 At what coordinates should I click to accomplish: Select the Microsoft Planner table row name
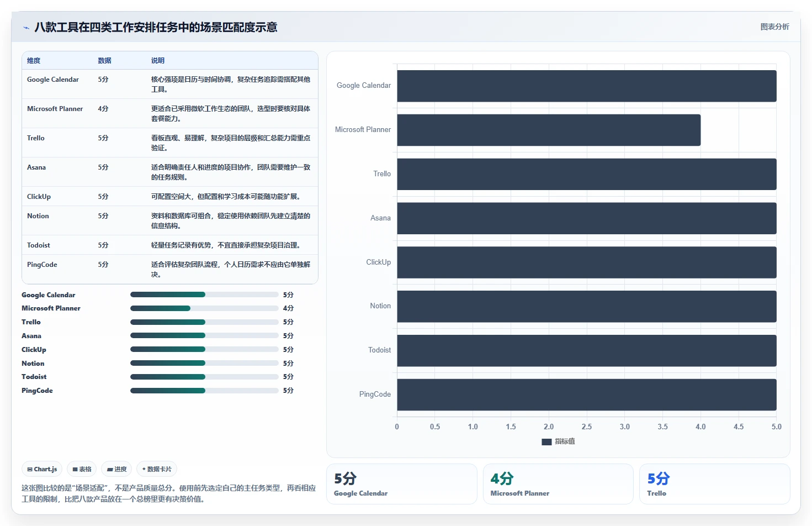coord(55,109)
